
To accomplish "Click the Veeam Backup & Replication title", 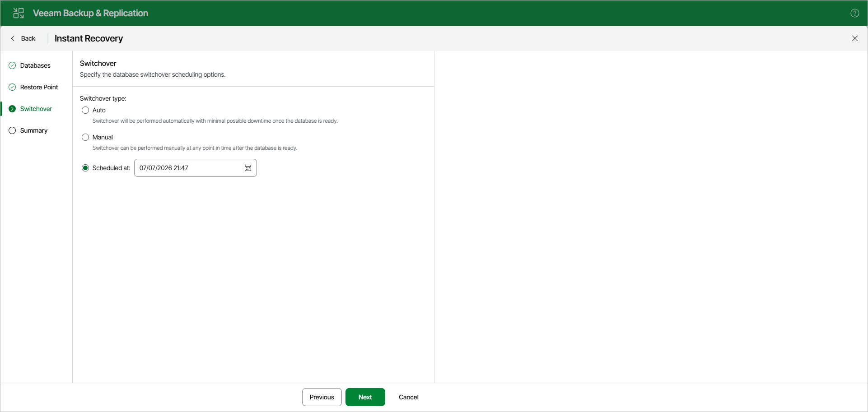I will click(x=90, y=13).
